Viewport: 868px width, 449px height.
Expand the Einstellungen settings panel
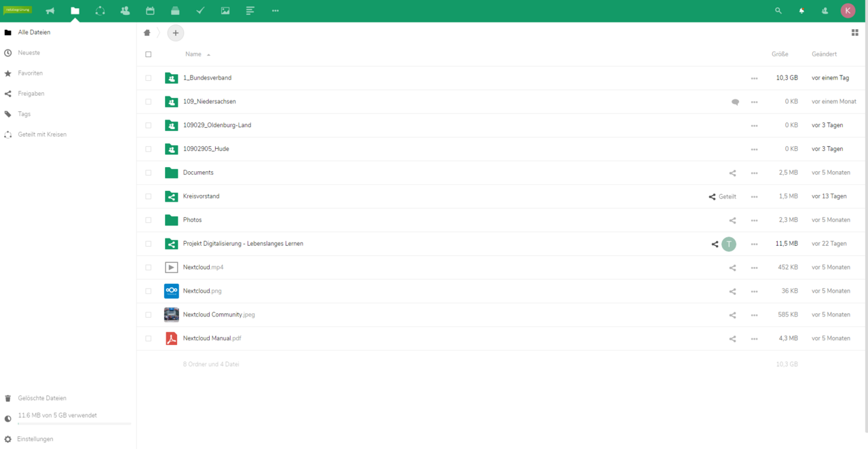[35, 439]
